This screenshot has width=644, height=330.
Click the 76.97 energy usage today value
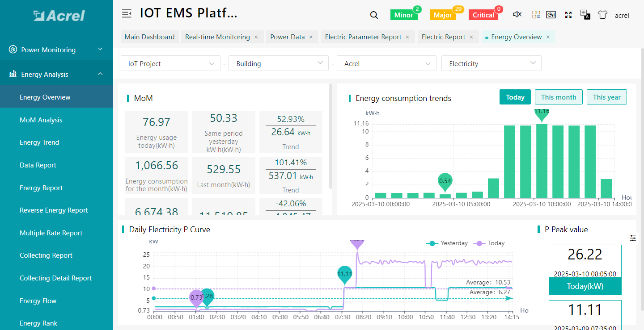(x=157, y=122)
